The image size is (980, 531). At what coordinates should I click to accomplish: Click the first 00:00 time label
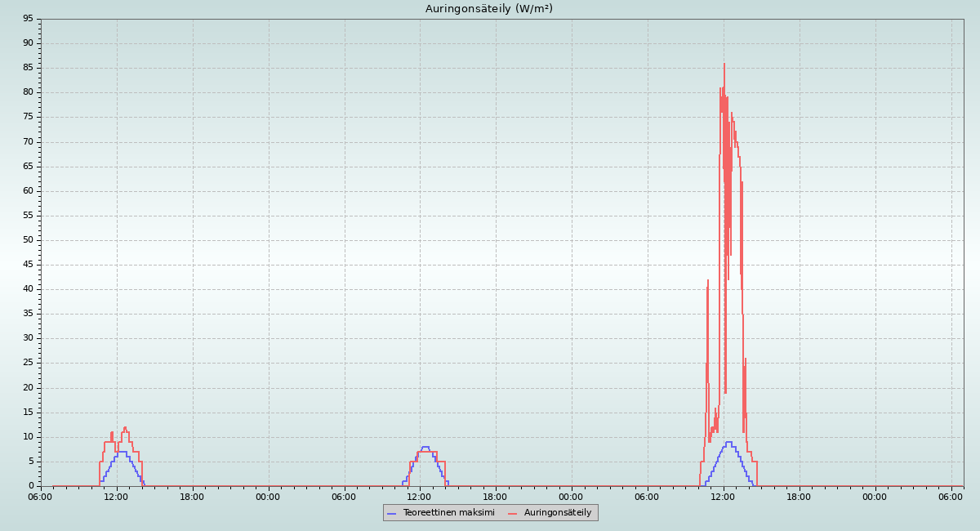[268, 497]
